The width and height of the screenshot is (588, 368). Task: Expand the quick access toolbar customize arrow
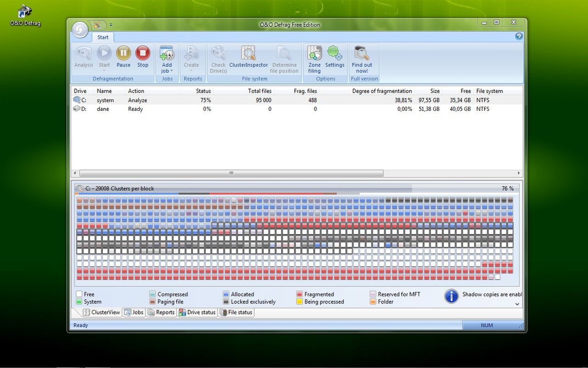pyautogui.click(x=111, y=25)
